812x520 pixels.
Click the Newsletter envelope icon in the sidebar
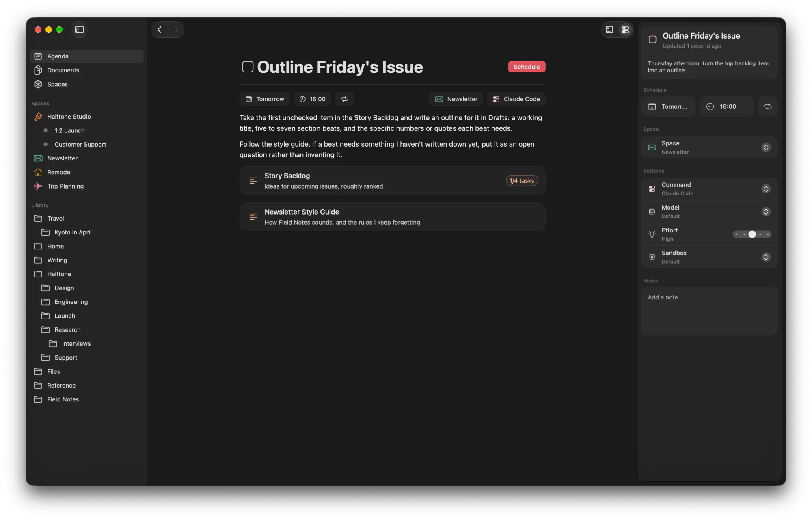[38, 158]
